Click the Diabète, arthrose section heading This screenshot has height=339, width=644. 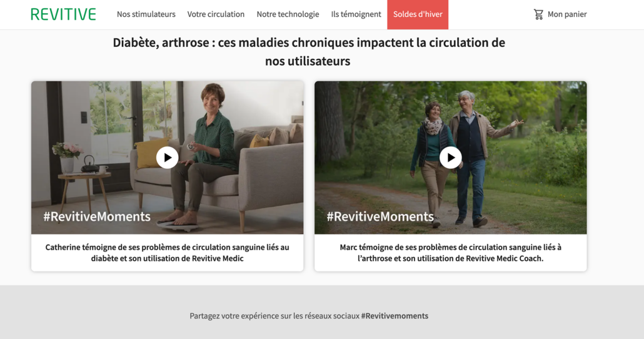309,52
